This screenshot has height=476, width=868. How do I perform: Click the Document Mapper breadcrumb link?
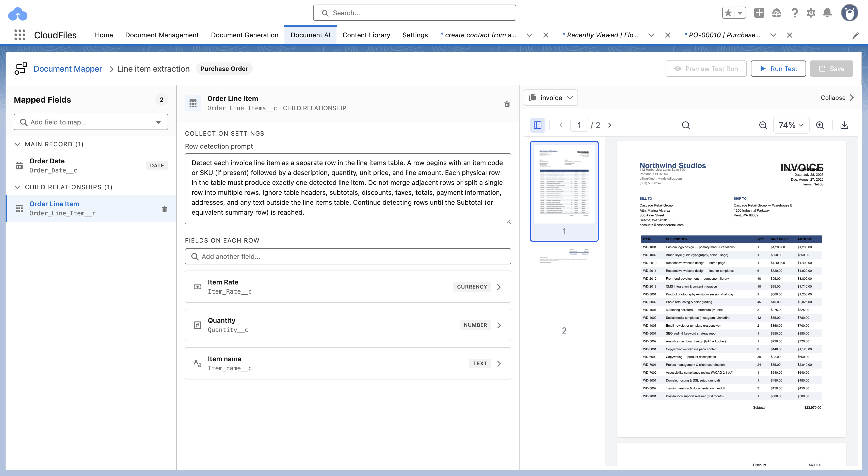coord(68,68)
